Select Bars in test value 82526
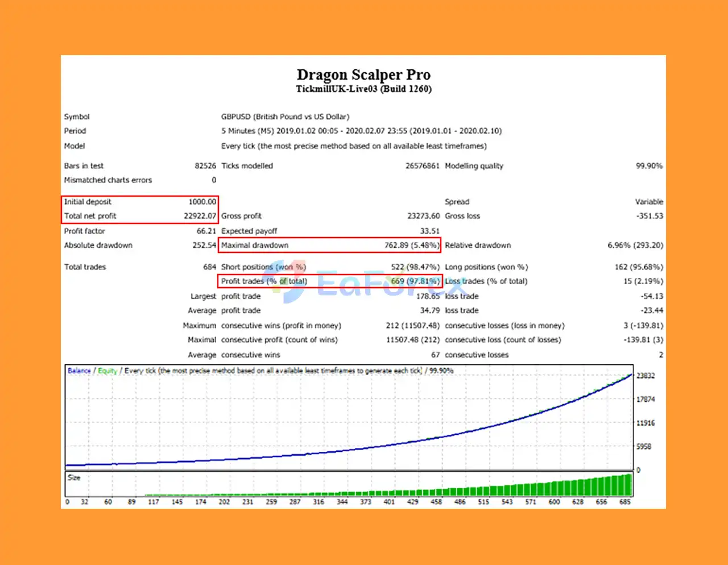Image resolution: width=728 pixels, height=565 pixels. [x=205, y=166]
